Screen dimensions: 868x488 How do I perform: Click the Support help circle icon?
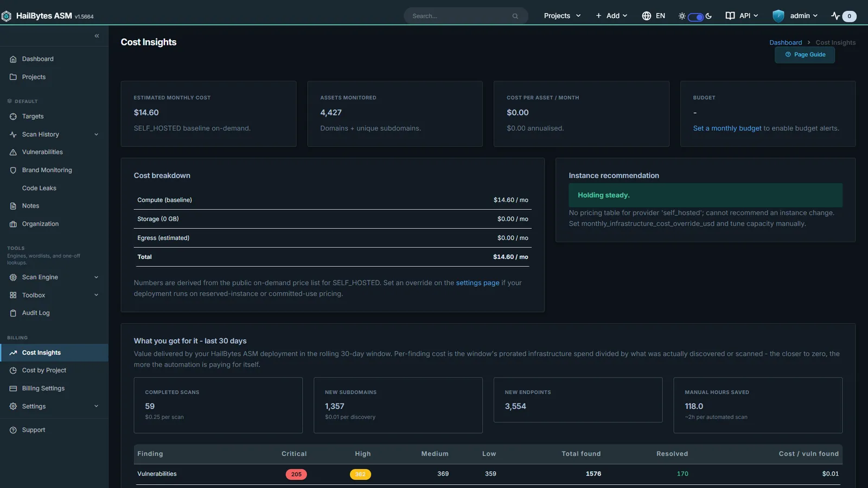pyautogui.click(x=13, y=430)
